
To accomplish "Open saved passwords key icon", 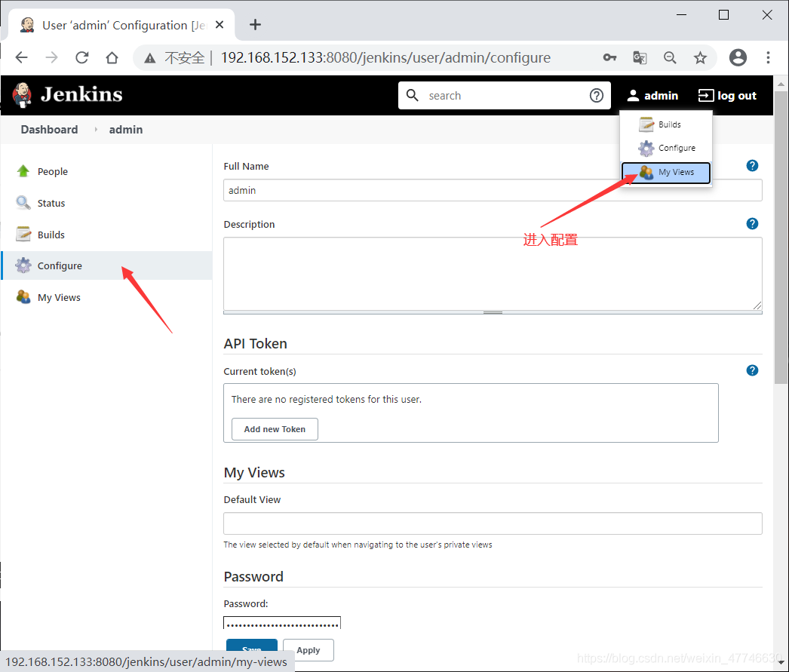I will pyautogui.click(x=609, y=57).
